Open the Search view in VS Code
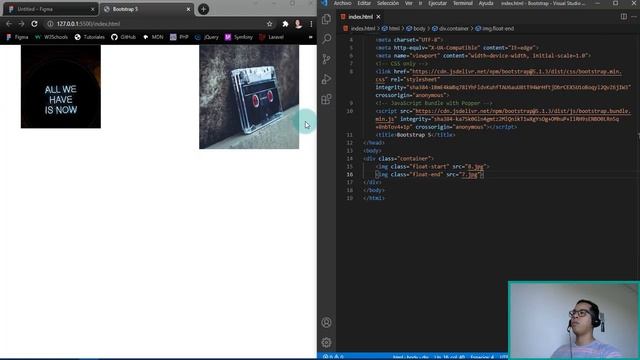Screen dimensions: 640x360 coord(326,39)
